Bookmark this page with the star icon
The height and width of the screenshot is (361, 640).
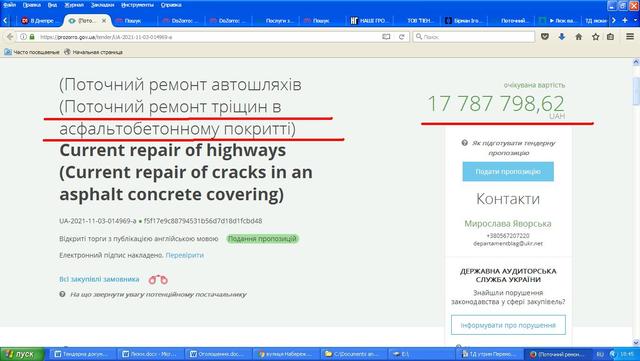(x=596, y=37)
